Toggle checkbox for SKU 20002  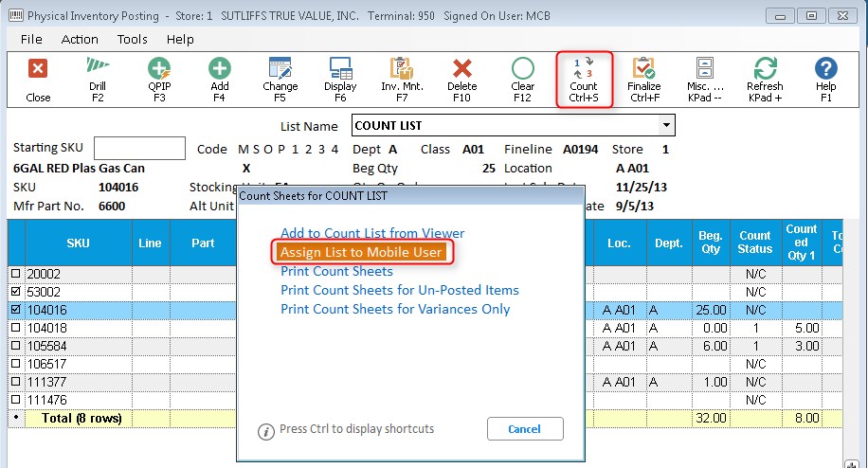(x=15, y=274)
